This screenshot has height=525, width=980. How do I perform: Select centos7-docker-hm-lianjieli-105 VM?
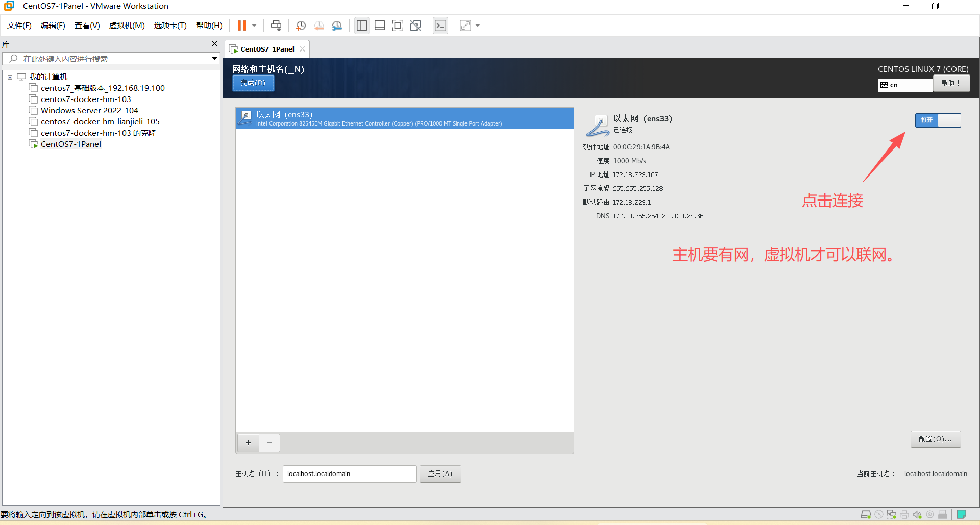(x=100, y=122)
